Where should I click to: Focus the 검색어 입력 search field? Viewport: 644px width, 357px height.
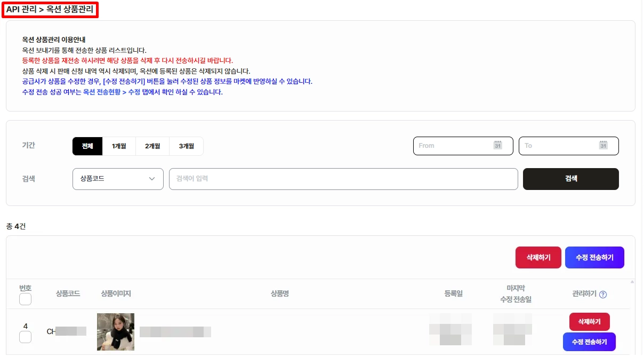coord(343,179)
